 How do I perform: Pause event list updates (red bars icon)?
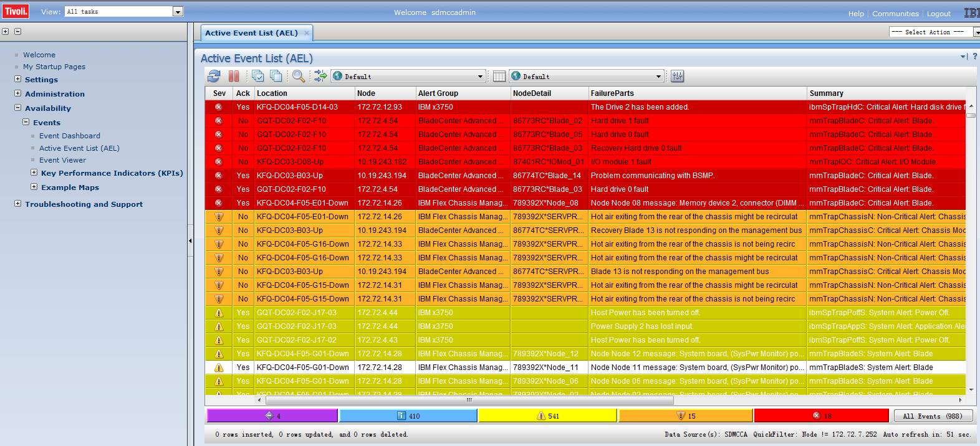click(x=234, y=76)
